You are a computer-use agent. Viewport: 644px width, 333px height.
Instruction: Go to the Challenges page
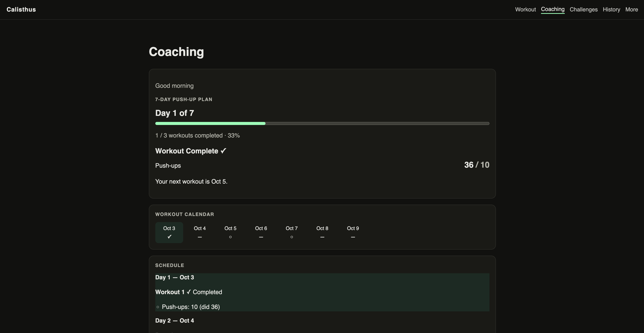pyautogui.click(x=584, y=9)
